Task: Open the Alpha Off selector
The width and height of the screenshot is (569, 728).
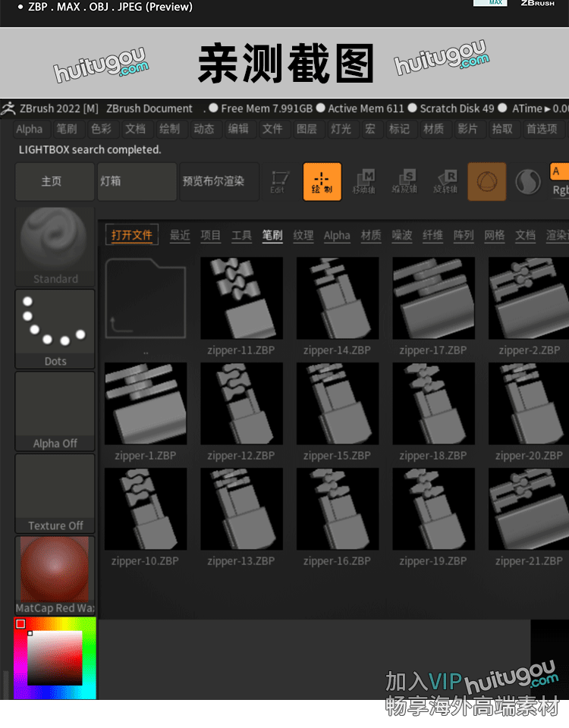Action: coord(55,411)
